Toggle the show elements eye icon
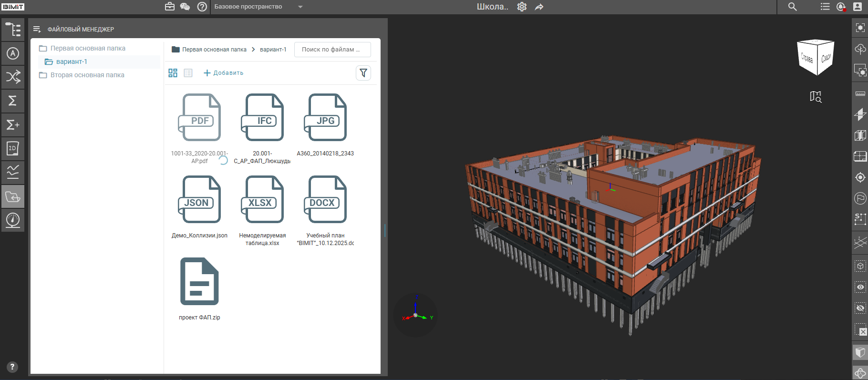This screenshot has height=380, width=868. (860, 287)
